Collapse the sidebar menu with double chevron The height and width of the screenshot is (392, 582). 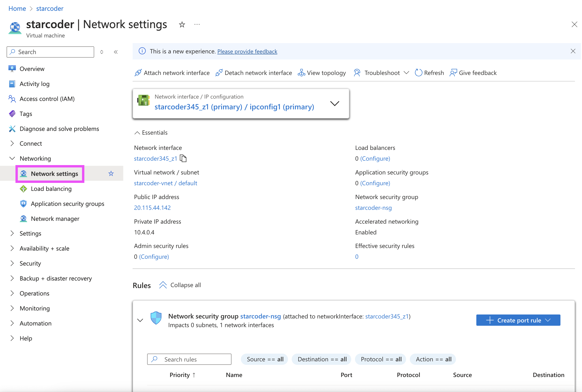point(116,52)
